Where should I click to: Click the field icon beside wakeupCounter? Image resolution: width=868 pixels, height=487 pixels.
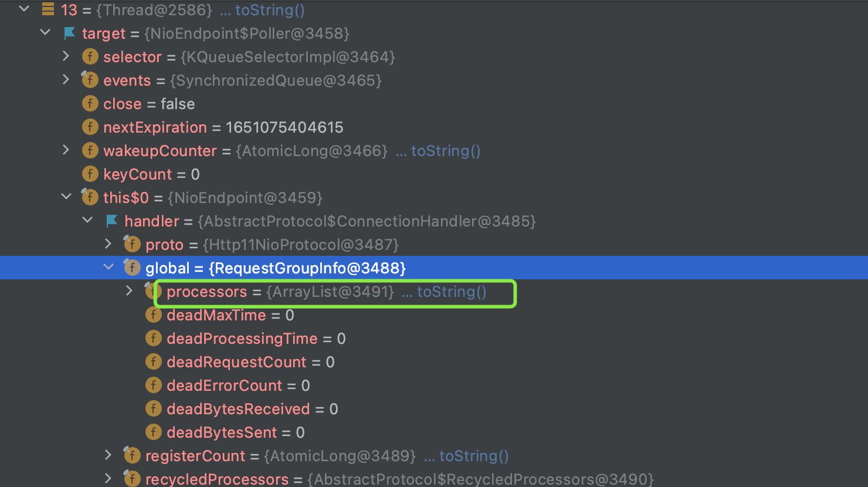click(x=90, y=151)
